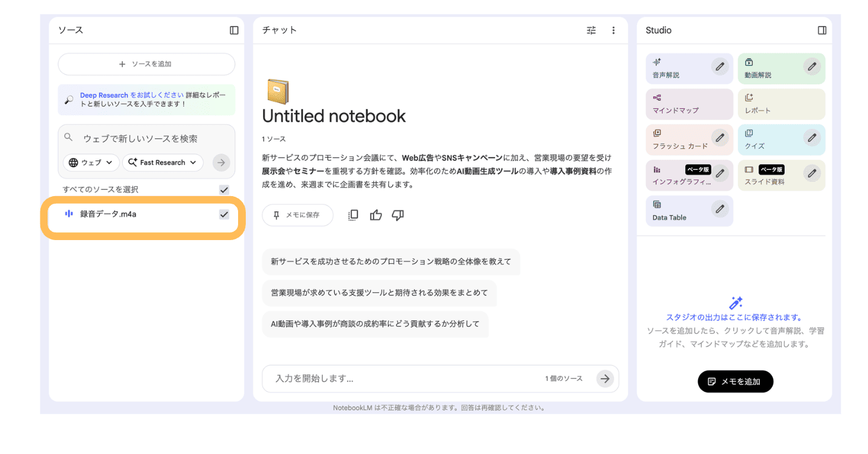Open the chat three-dot overflow menu
Image resolution: width=868 pixels, height=454 pixels.
coord(613,30)
